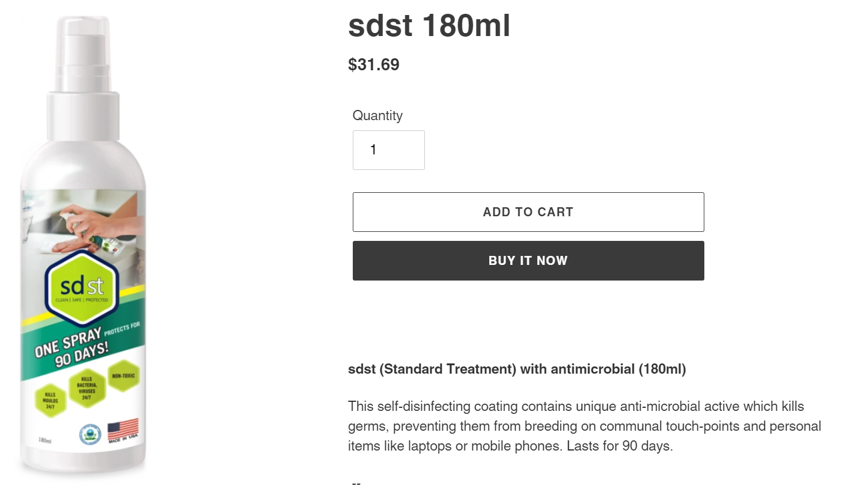
Task: Click the BUY IT NOW button
Action: (528, 261)
